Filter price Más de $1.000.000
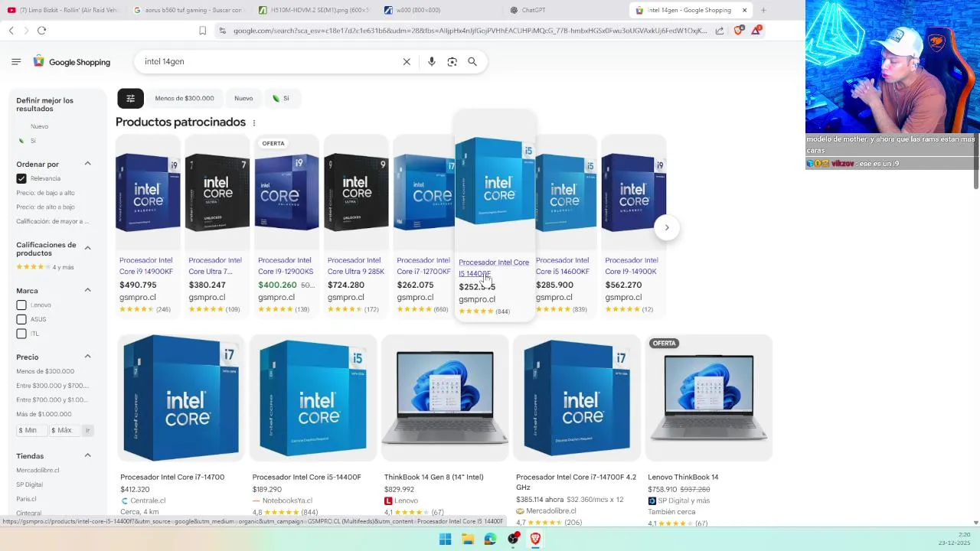Screen dimensions: 980x551 44,414
